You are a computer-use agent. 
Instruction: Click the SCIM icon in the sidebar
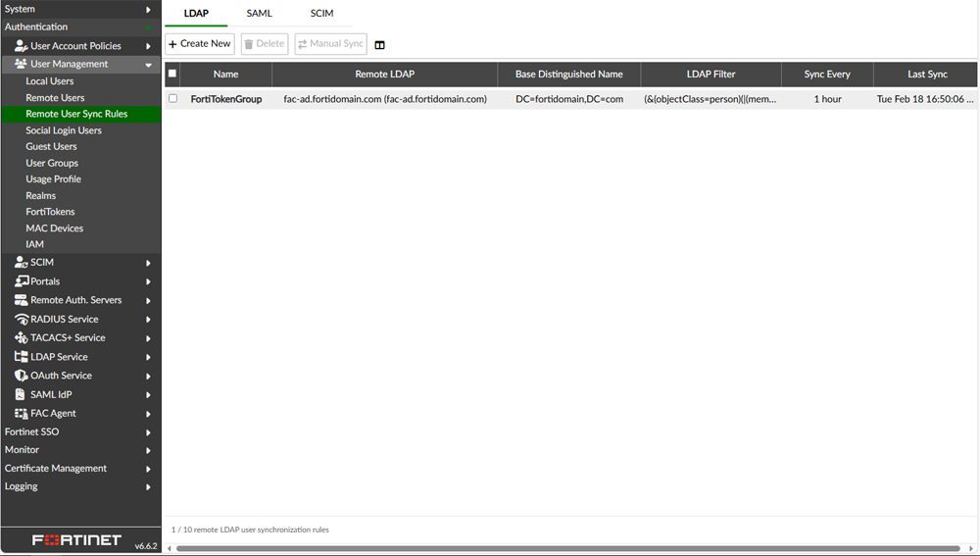tap(21, 263)
